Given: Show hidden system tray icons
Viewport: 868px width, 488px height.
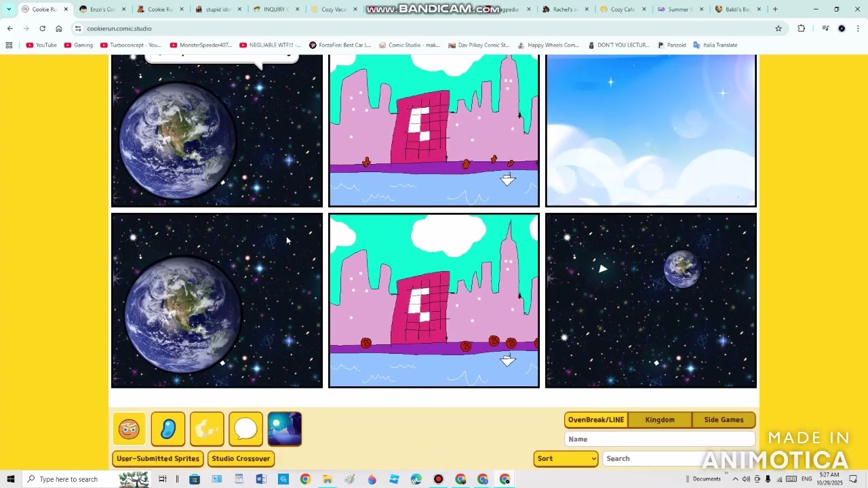Looking at the screenshot, I should coord(735,479).
